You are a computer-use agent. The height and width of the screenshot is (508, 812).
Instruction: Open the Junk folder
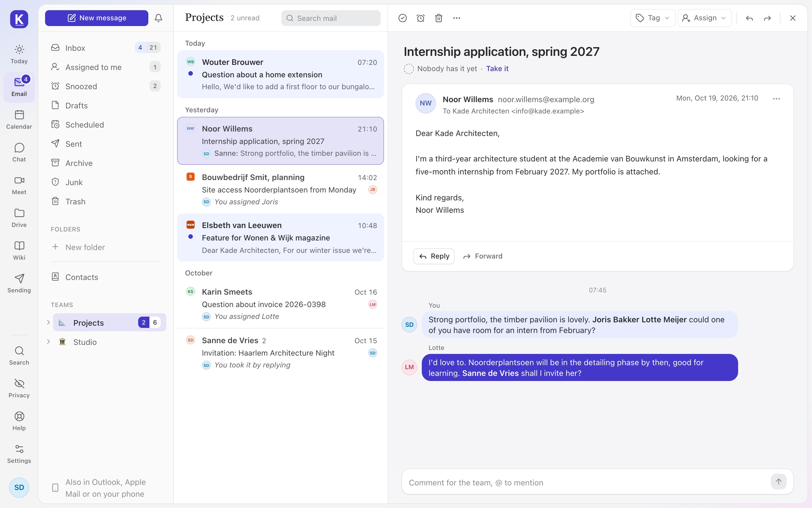click(x=105, y=182)
